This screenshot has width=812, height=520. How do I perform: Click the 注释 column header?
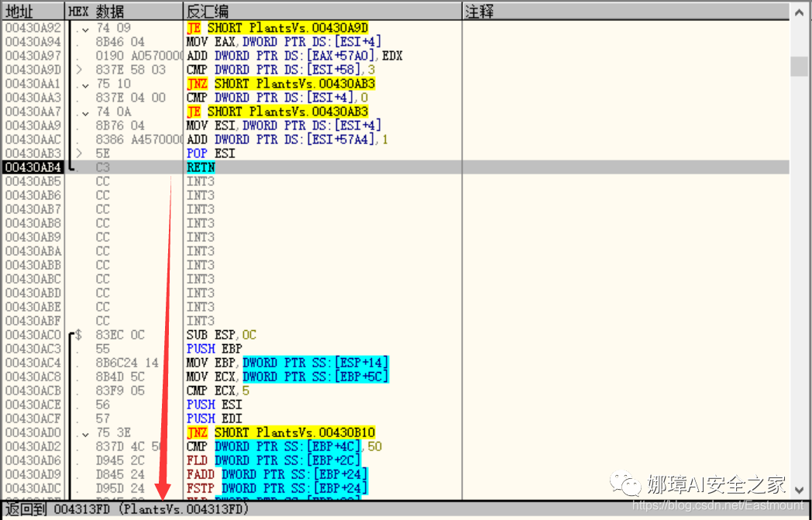click(626, 12)
